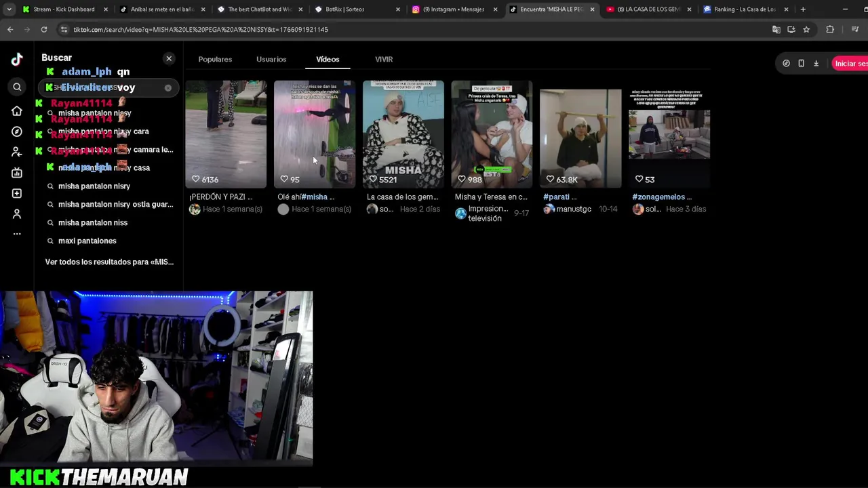Go back with the browser back arrow
Screen dimensions: 868x488
click(10, 29)
